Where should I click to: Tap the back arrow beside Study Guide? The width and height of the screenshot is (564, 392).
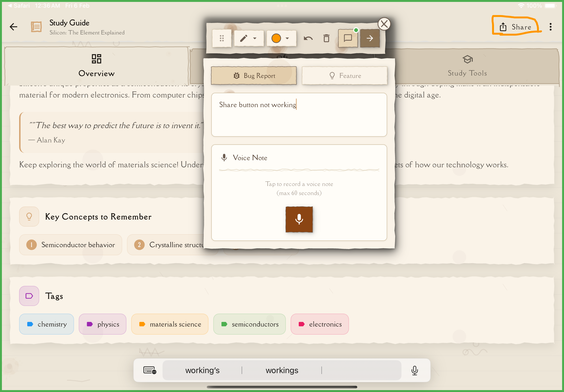(x=14, y=27)
